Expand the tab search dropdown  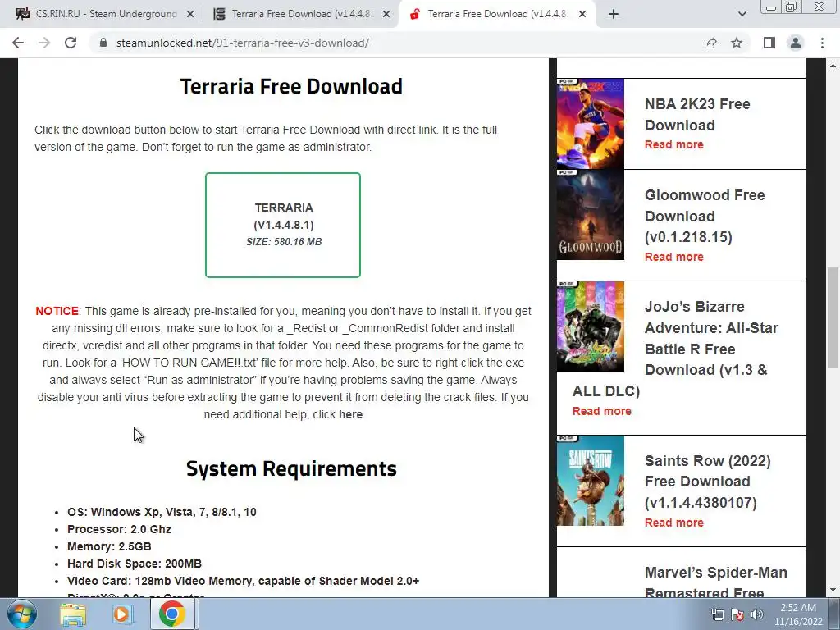point(742,14)
